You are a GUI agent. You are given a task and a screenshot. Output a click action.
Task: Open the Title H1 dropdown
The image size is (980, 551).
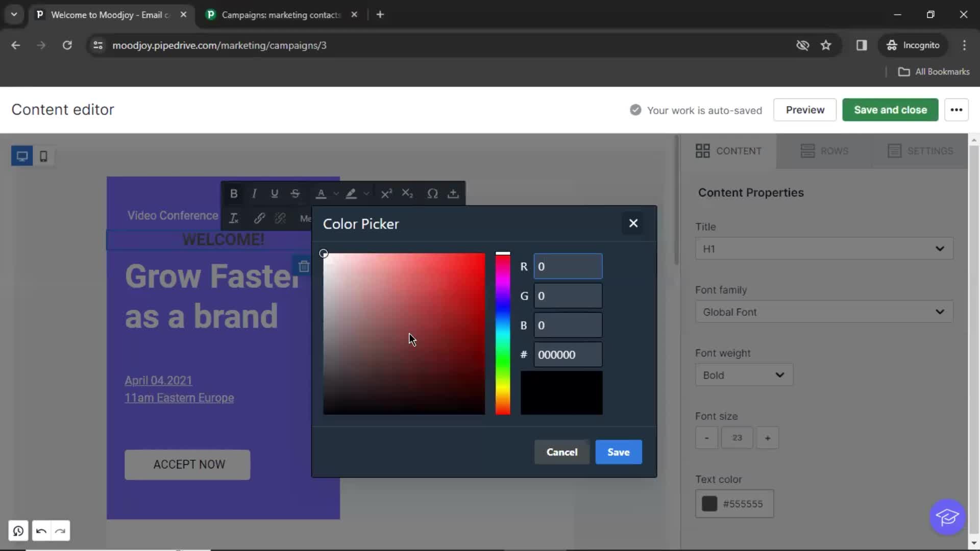tap(824, 249)
